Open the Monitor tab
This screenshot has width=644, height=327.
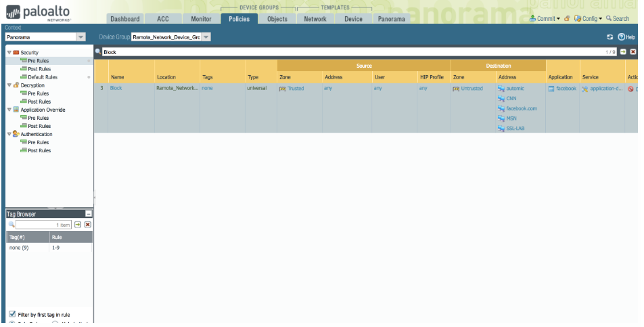click(x=201, y=19)
